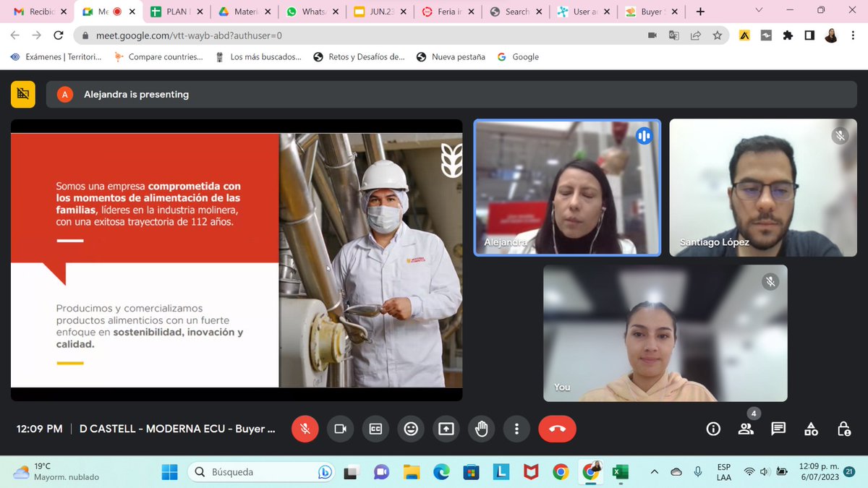Turn off the camera in Meet
The image size is (868, 488).
[340, 429]
